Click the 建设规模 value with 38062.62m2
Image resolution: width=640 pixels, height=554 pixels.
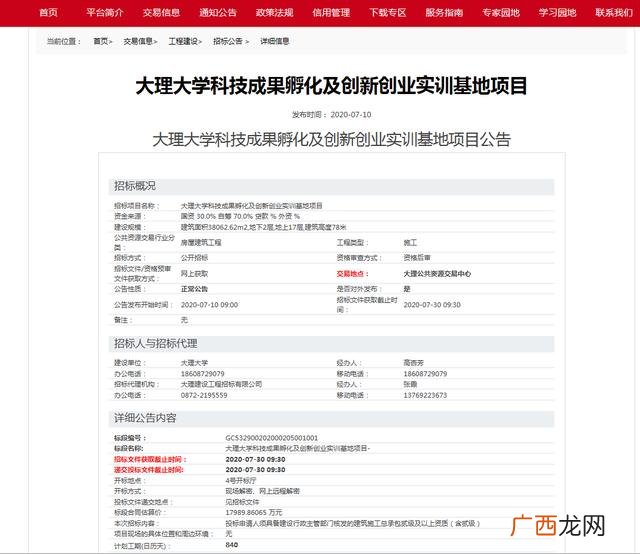click(263, 227)
